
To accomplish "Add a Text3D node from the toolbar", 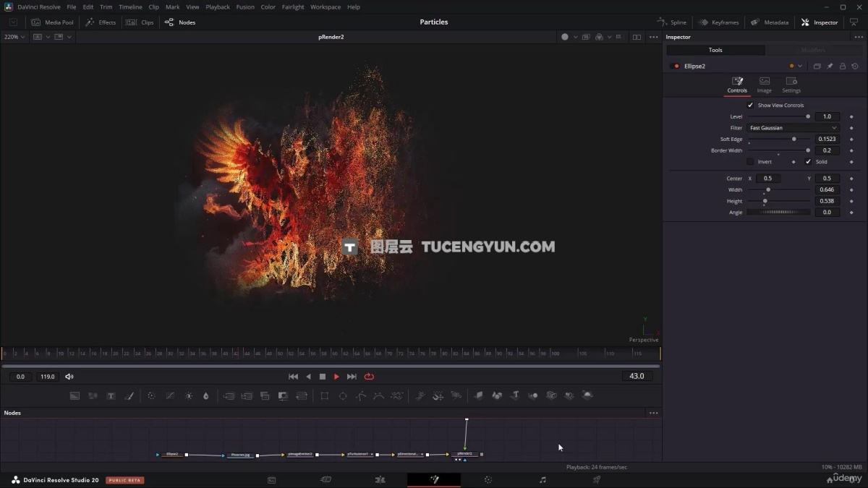I will click(x=515, y=396).
